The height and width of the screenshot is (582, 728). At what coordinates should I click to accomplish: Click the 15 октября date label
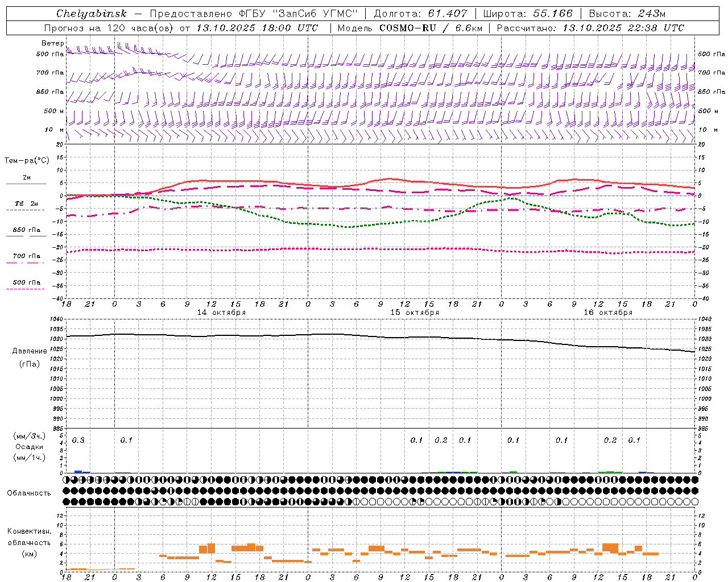415,313
